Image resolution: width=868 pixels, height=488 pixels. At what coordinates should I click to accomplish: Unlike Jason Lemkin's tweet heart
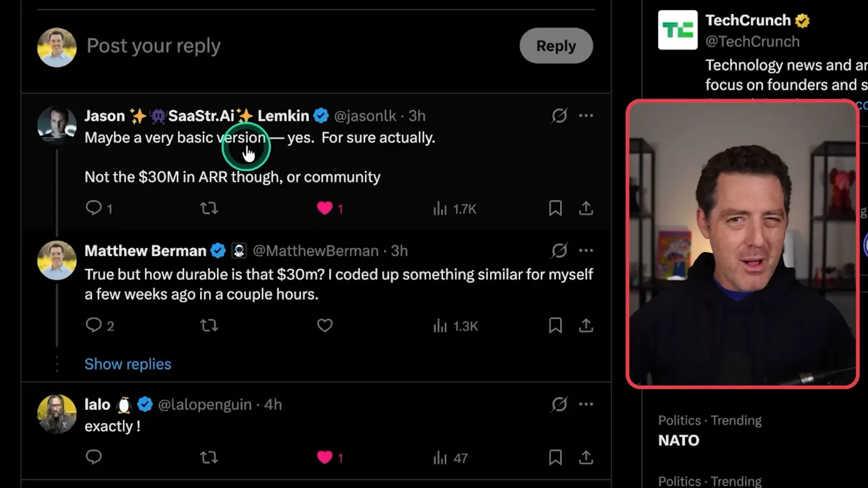coord(324,208)
